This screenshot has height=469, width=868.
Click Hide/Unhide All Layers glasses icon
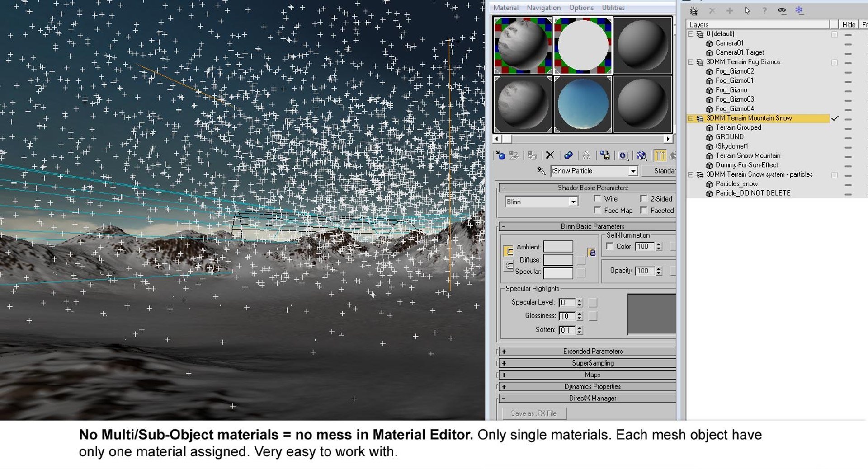(x=782, y=11)
